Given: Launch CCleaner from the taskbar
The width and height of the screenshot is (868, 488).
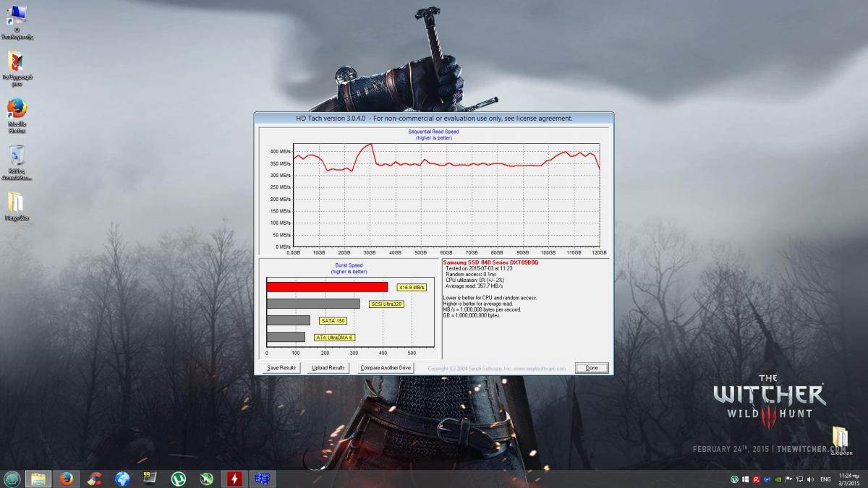Looking at the screenshot, I should (x=94, y=479).
